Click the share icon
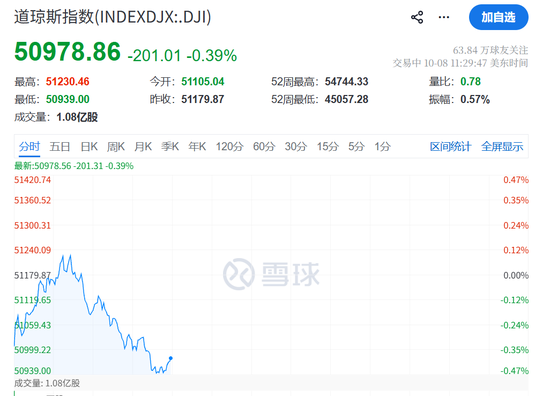The height and width of the screenshot is (396, 550). [x=417, y=18]
